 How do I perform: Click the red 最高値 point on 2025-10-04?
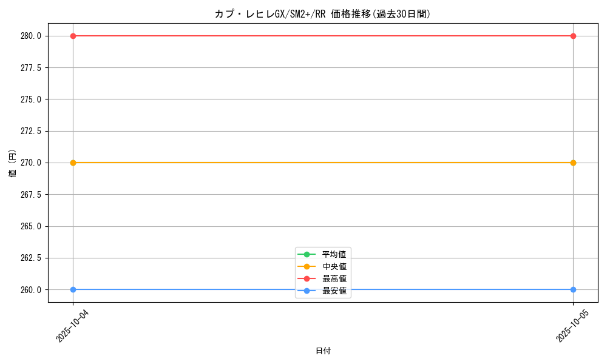click(x=73, y=36)
